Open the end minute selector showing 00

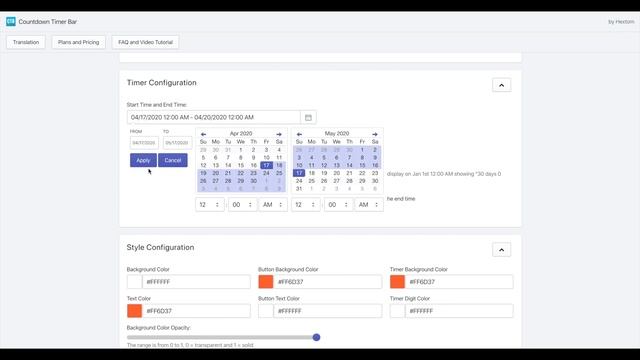(x=338, y=205)
